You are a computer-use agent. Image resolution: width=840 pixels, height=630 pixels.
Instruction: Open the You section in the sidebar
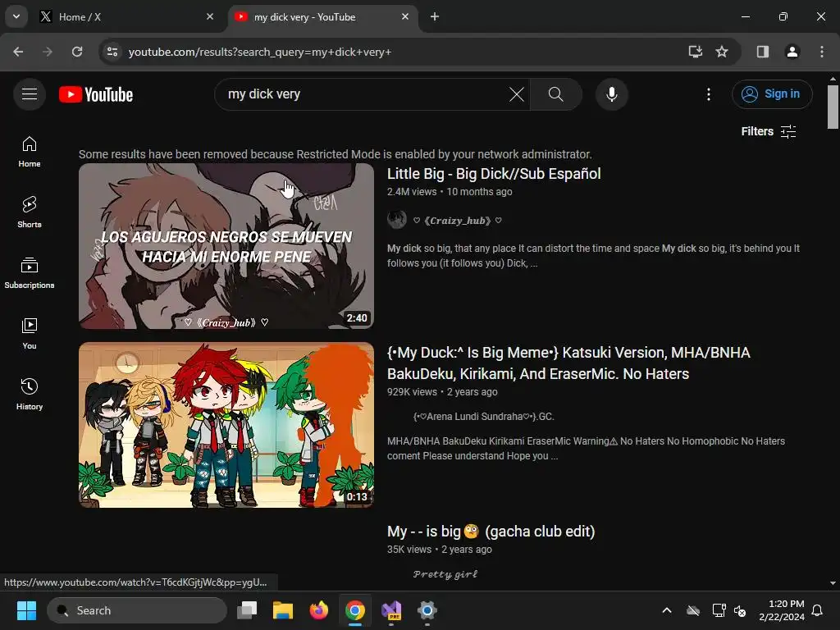(30, 334)
